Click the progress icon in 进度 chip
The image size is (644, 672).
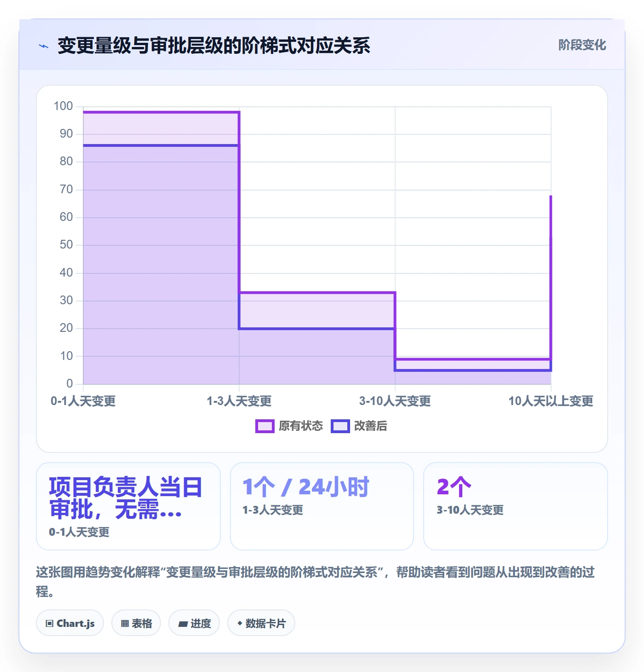click(183, 624)
